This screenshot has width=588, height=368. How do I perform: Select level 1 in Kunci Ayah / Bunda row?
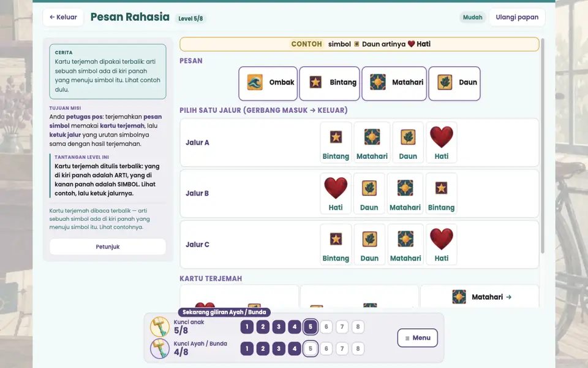(247, 348)
